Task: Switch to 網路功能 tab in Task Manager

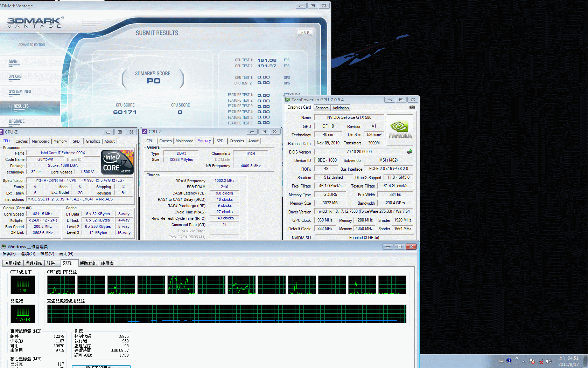Action: (x=88, y=264)
